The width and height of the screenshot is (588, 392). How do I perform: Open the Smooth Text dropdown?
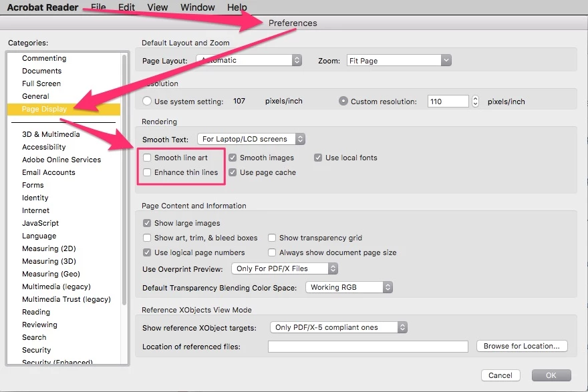(251, 139)
